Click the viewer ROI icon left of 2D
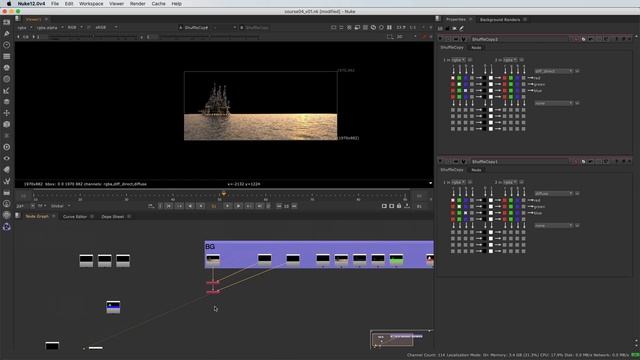The height and width of the screenshot is (360, 640). click(x=390, y=37)
